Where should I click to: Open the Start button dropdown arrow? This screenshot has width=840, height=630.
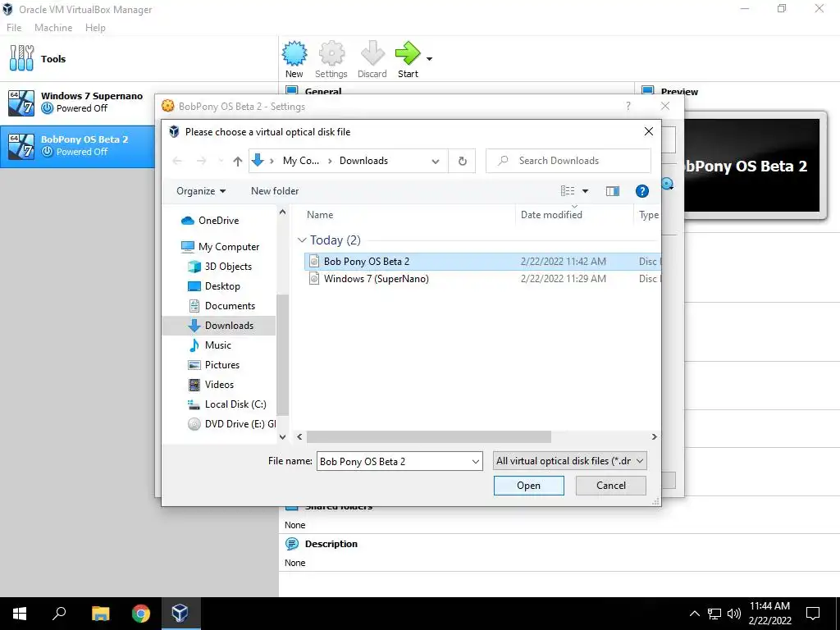429,59
